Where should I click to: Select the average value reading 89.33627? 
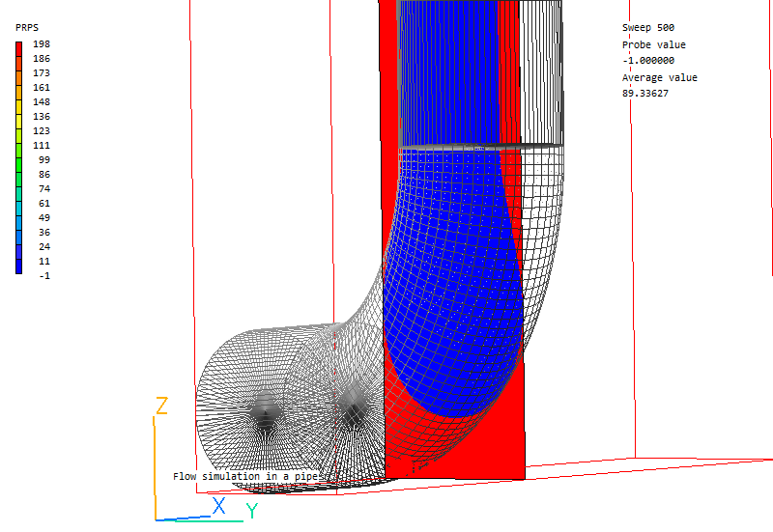[x=644, y=94]
